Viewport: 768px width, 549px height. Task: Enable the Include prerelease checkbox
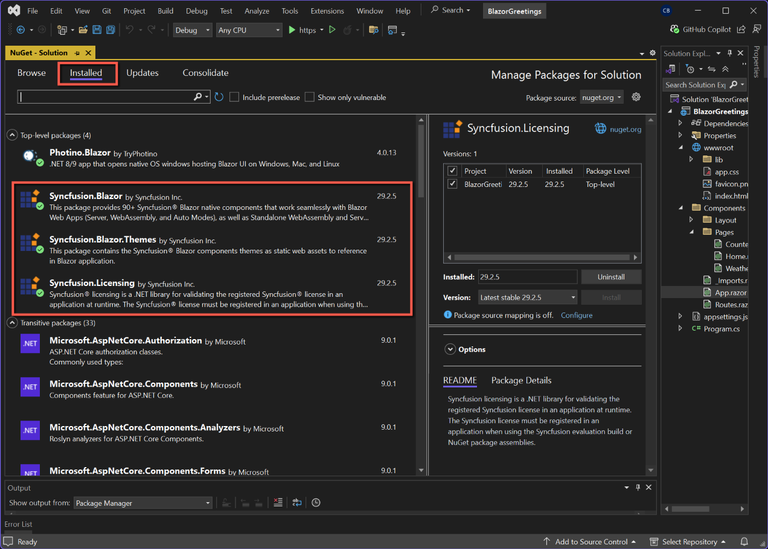click(x=234, y=97)
